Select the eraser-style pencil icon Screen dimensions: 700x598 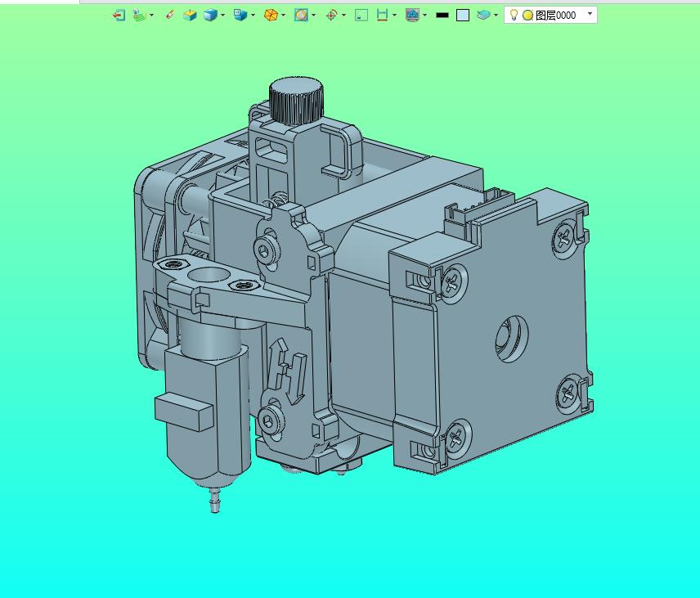(169, 16)
